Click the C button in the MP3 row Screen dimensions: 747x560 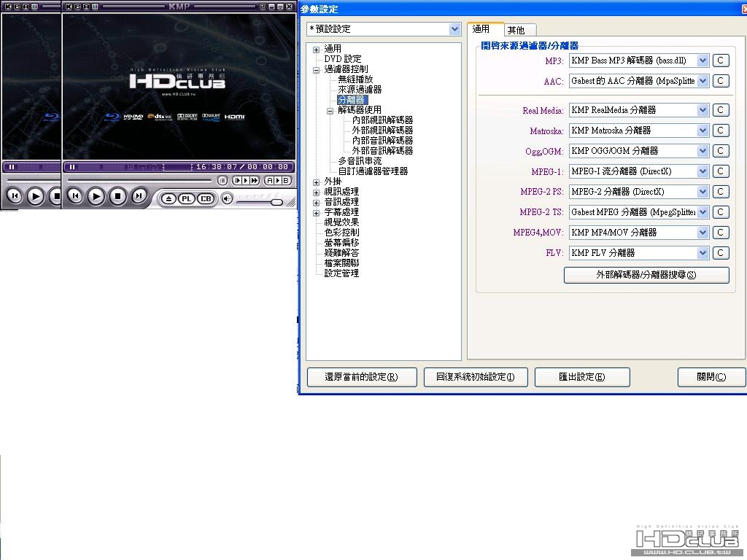click(721, 61)
